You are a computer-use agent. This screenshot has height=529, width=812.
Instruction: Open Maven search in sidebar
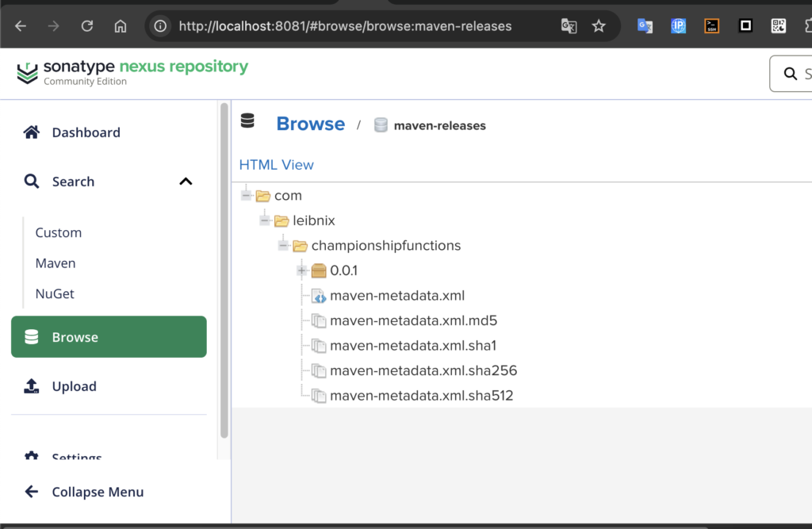click(56, 263)
